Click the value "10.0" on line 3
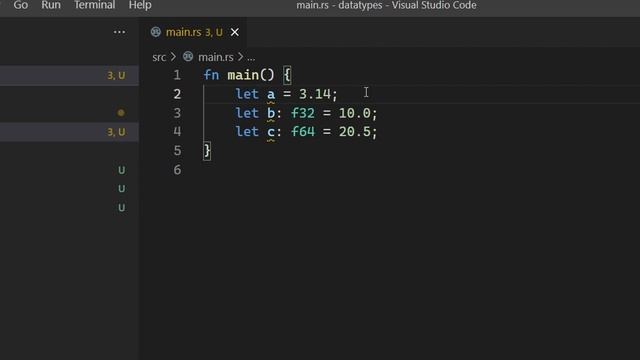640x360 pixels. pyautogui.click(x=354, y=113)
